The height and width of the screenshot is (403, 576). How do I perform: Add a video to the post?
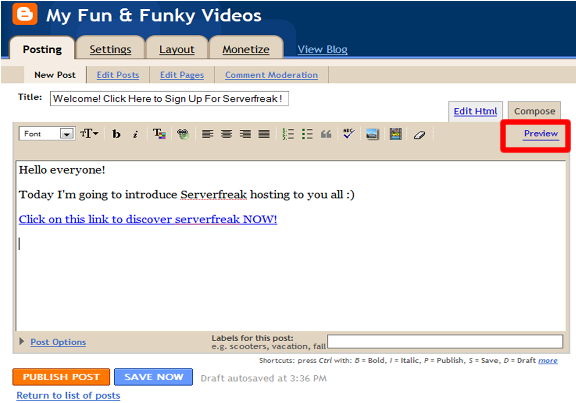click(396, 134)
